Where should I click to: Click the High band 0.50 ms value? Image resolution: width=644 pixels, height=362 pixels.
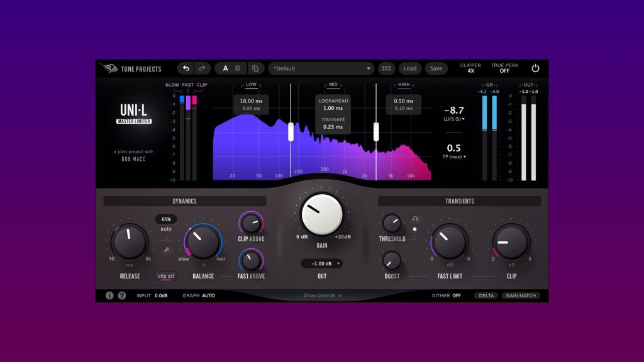pyautogui.click(x=404, y=101)
